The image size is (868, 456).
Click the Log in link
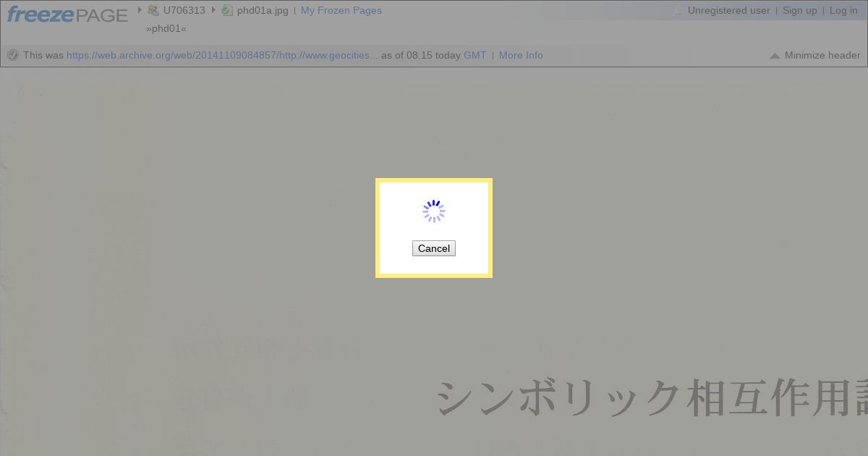tap(843, 10)
